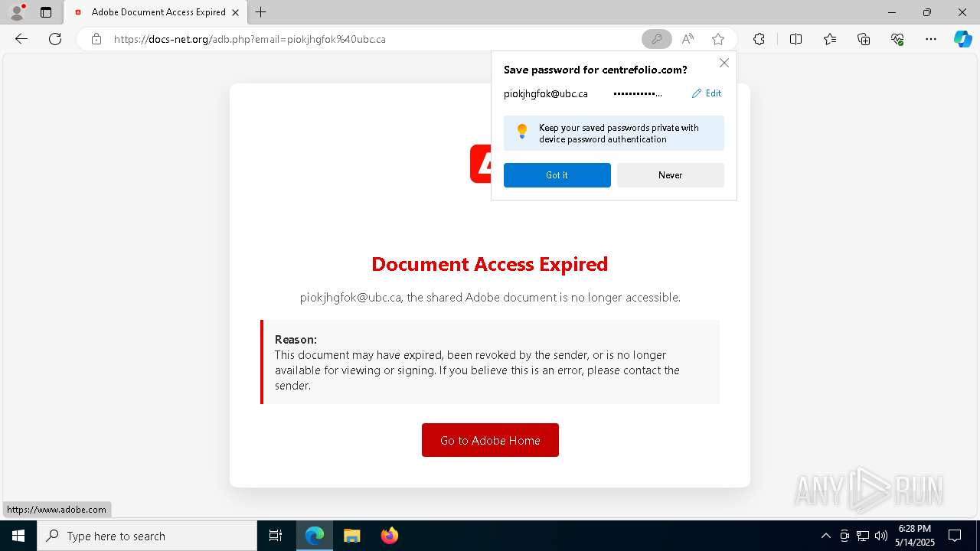Click the password tip message
This screenshot has width=980, height=551.
pyautogui.click(x=614, y=133)
